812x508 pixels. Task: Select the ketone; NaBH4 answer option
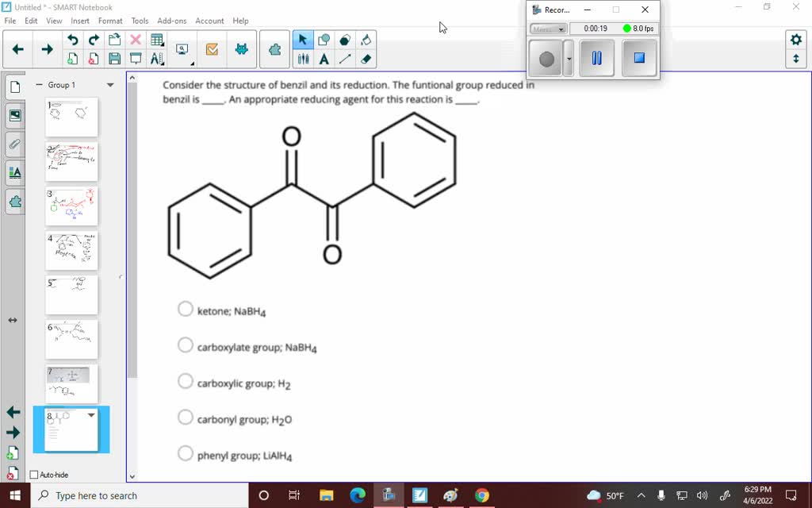click(185, 309)
